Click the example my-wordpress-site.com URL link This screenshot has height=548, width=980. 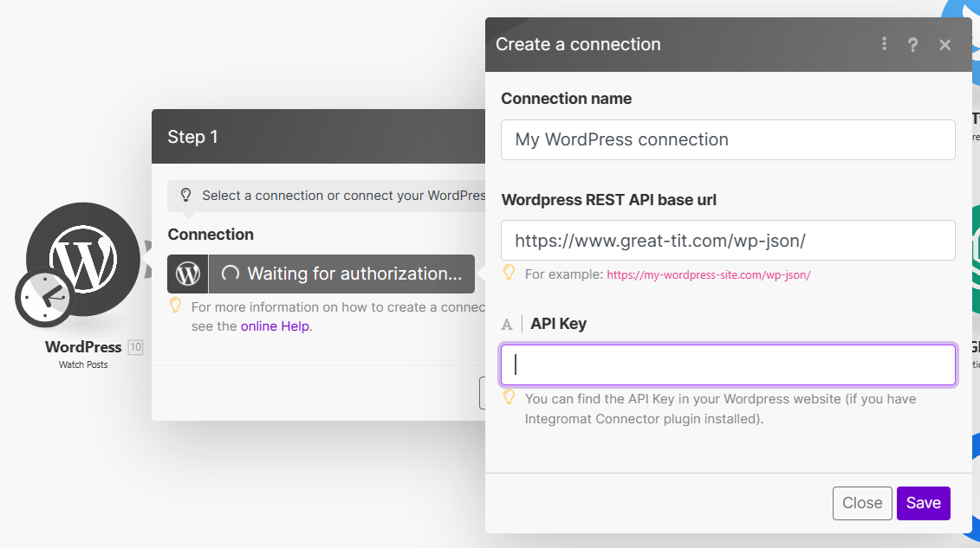tap(709, 274)
